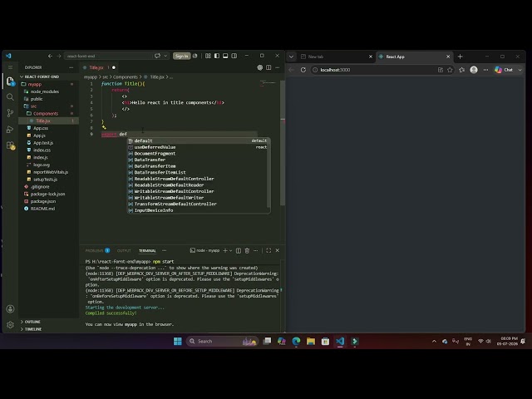Viewport: 532px width, 399px height.
Task: Select the Title.jsx editor tab
Action: point(96,67)
